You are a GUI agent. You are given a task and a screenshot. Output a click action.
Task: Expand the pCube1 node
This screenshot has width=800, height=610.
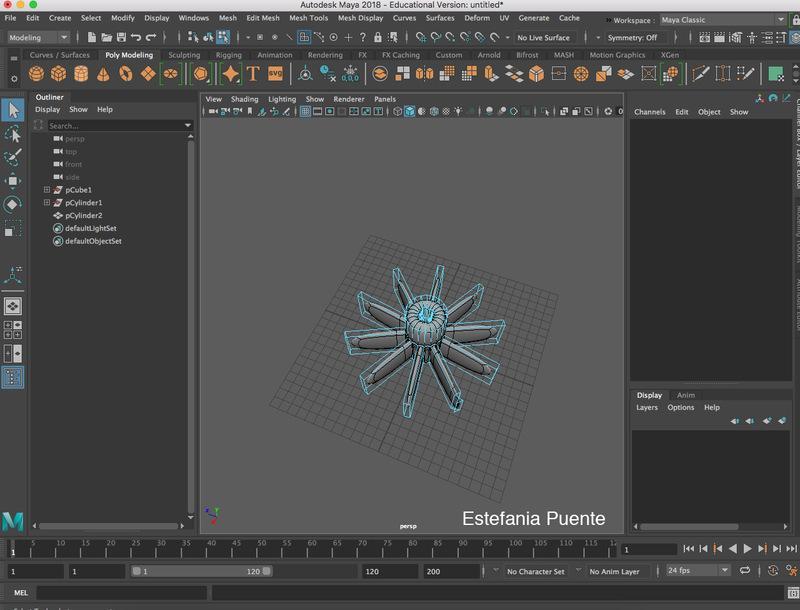pos(46,190)
